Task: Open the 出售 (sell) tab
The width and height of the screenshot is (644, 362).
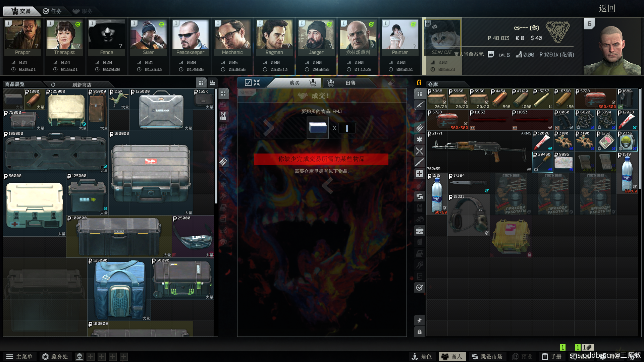Action: click(x=351, y=83)
